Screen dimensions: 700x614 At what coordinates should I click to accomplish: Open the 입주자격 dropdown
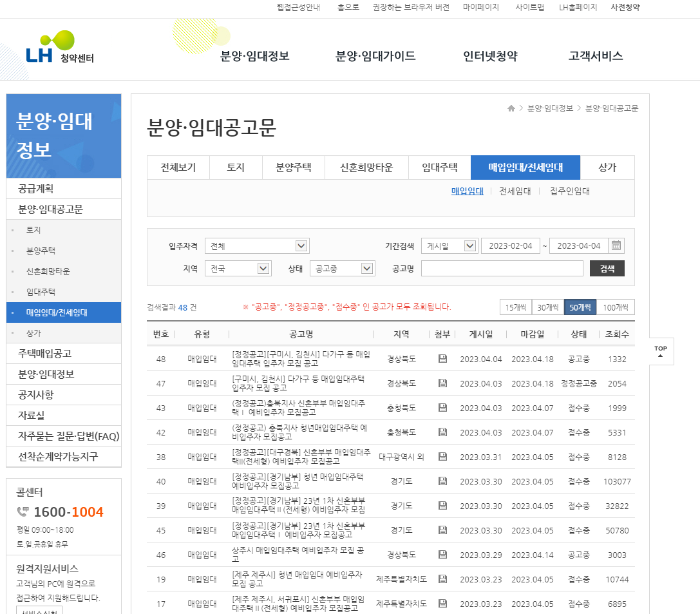click(x=257, y=245)
